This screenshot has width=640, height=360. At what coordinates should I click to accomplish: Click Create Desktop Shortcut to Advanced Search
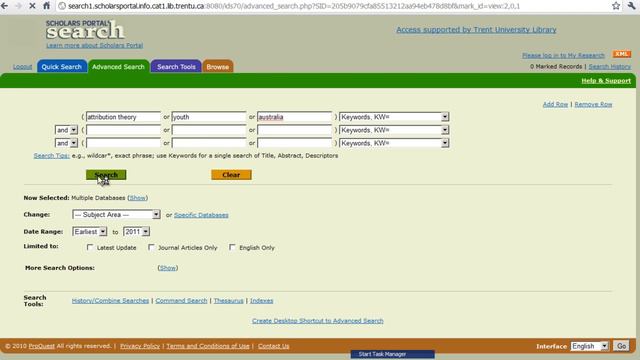318,321
